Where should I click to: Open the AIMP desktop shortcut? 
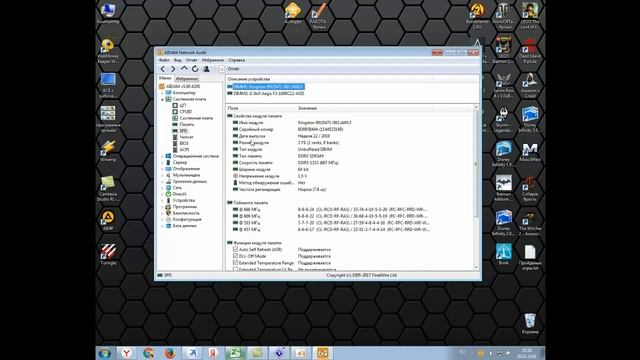pos(108,220)
